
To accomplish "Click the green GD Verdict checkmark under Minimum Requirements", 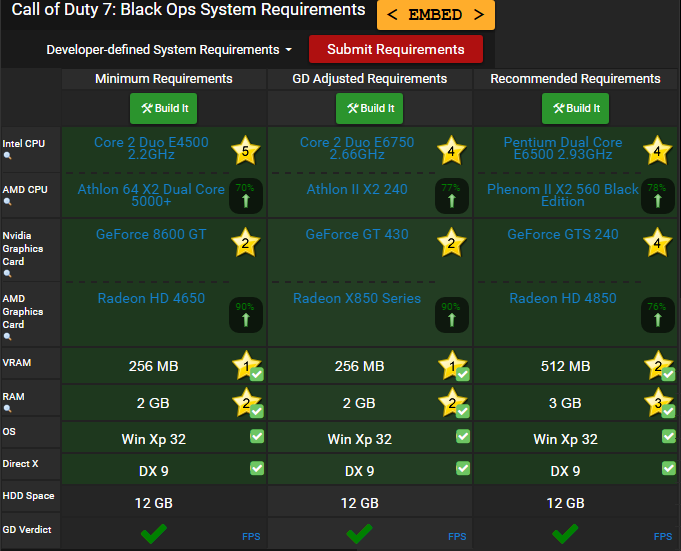I will tap(154, 534).
